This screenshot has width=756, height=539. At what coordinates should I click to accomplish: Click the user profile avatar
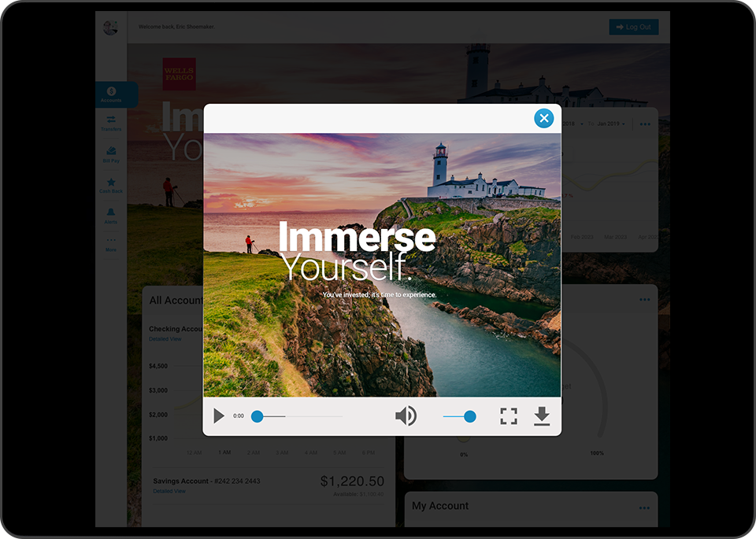point(110,28)
